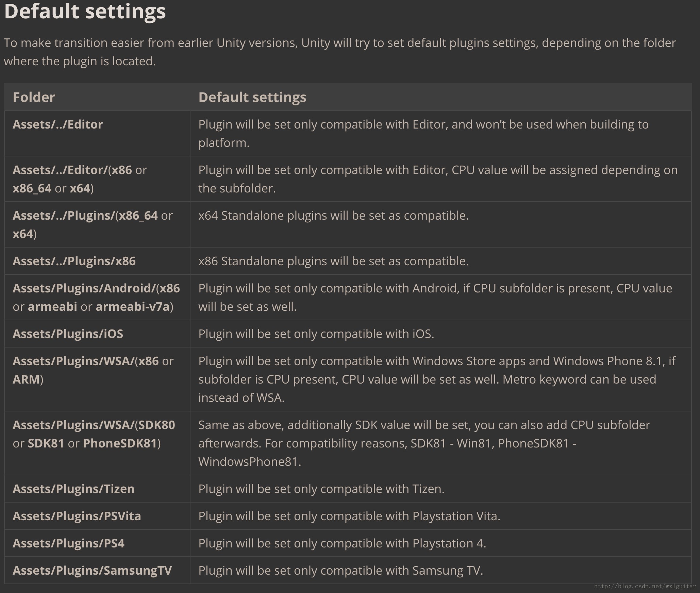Image resolution: width=700 pixels, height=593 pixels.
Task: Click the 'Default settings' page heading
Action: coord(85,11)
